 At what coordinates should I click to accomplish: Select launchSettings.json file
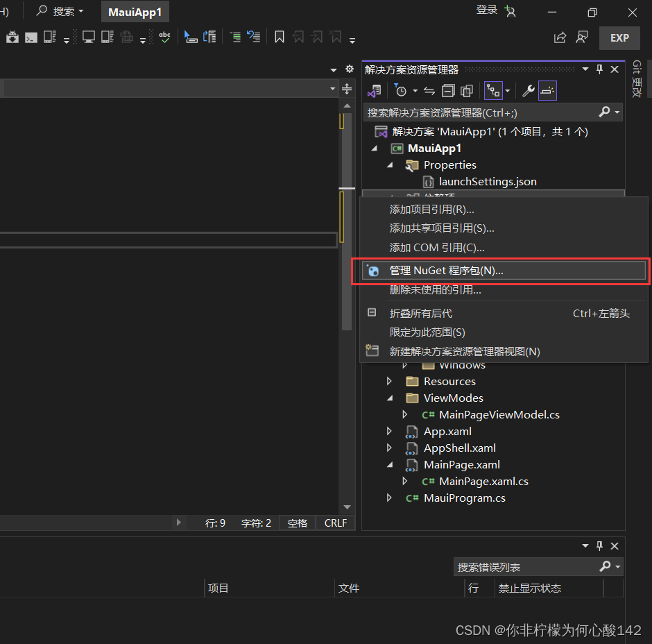tap(488, 181)
